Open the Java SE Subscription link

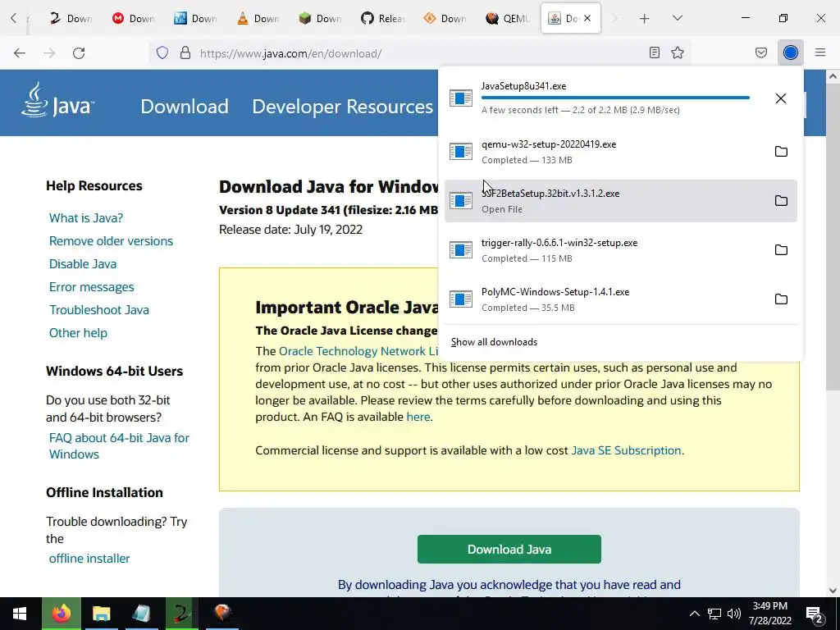pyautogui.click(x=626, y=450)
